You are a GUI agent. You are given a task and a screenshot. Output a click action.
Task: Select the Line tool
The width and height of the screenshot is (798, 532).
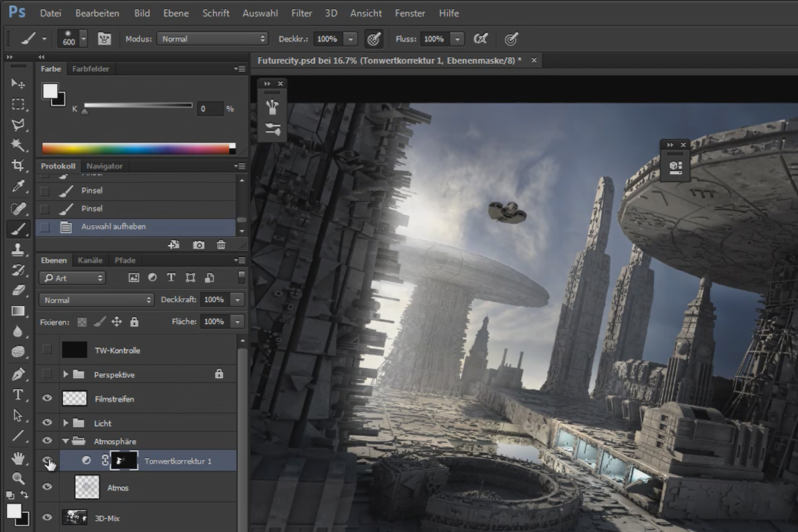pyautogui.click(x=18, y=436)
